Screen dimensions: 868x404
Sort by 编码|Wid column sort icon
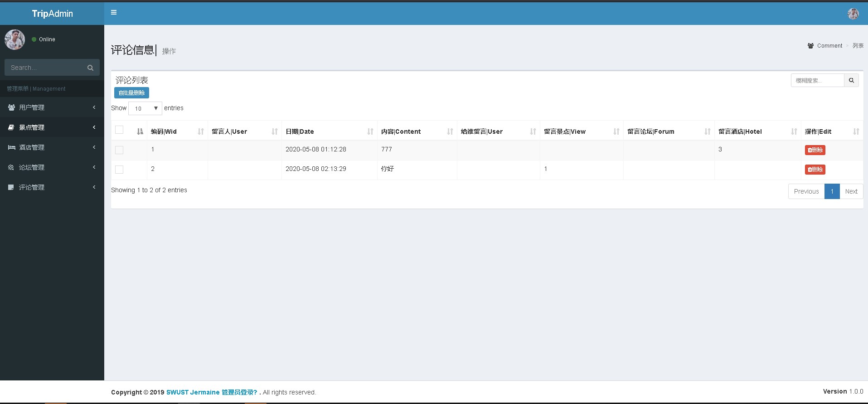(200, 131)
